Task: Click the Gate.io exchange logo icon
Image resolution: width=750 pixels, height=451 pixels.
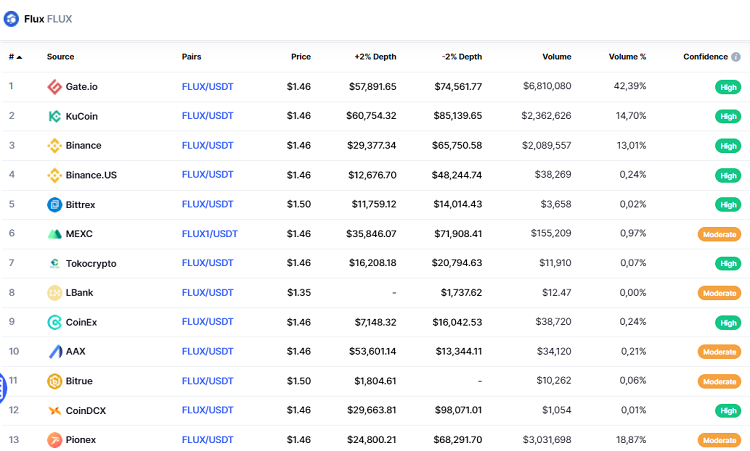Action: (x=55, y=87)
